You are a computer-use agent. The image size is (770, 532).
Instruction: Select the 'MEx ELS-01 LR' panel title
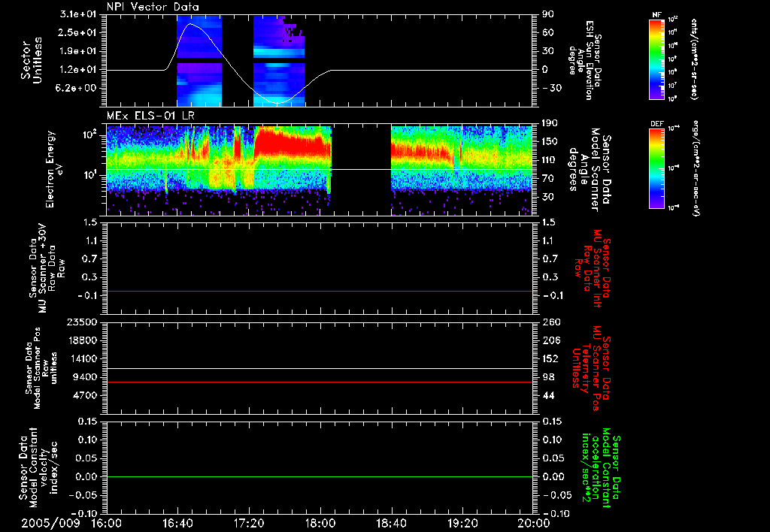coord(150,116)
